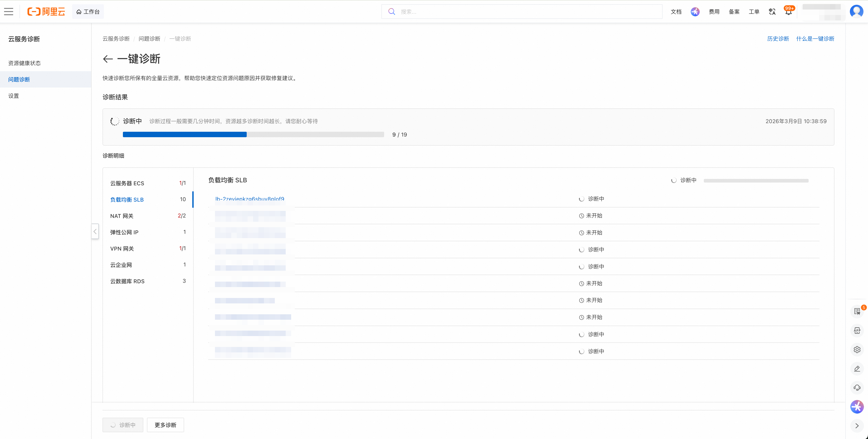Open the API tool icon in right rail

(857, 331)
